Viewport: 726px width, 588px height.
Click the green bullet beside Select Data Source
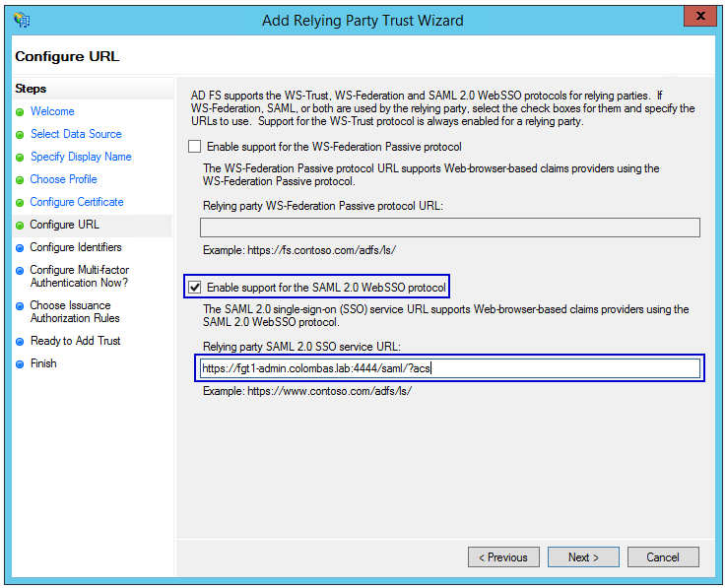click(20, 135)
